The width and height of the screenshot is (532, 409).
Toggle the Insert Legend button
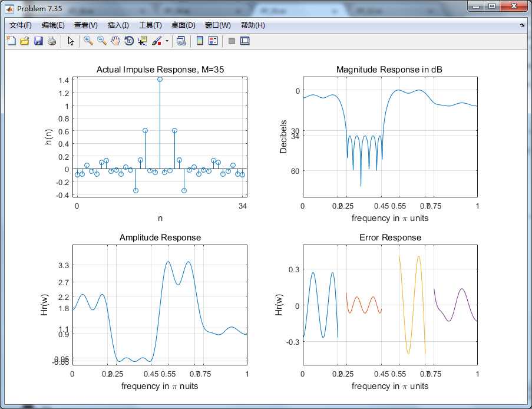[213, 41]
